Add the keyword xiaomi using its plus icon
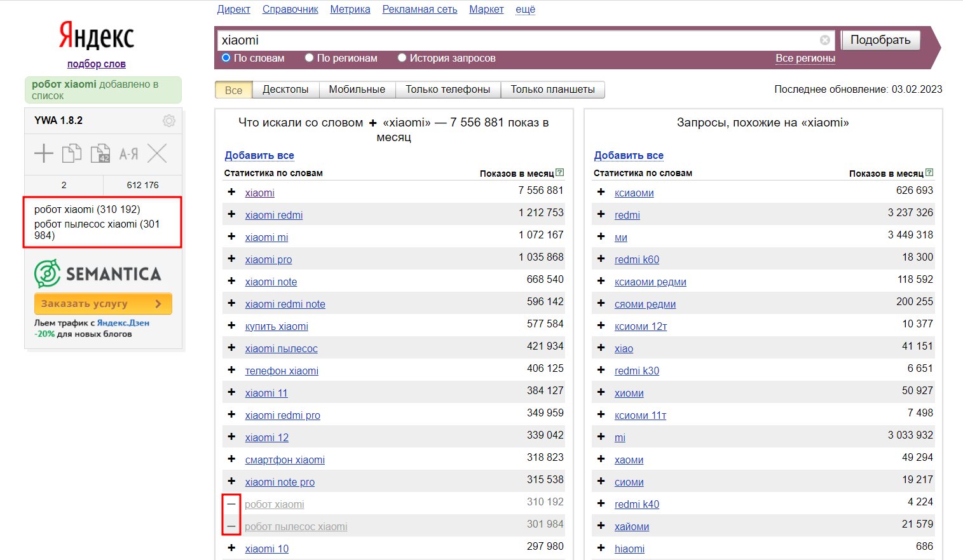This screenshot has width=963, height=560. (231, 192)
